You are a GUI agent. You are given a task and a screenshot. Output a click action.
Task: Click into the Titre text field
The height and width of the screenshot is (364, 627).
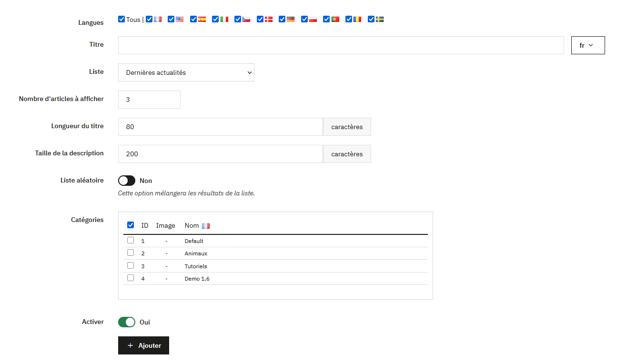pos(341,45)
